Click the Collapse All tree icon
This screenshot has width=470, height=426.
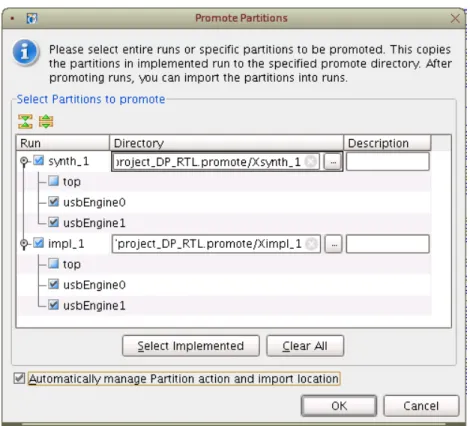[25, 121]
